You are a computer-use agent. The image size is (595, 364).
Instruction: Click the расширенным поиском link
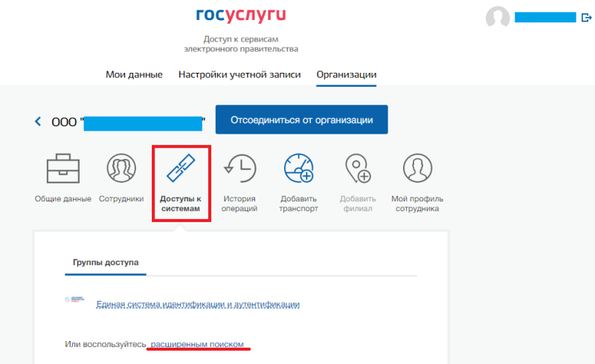pos(197,344)
